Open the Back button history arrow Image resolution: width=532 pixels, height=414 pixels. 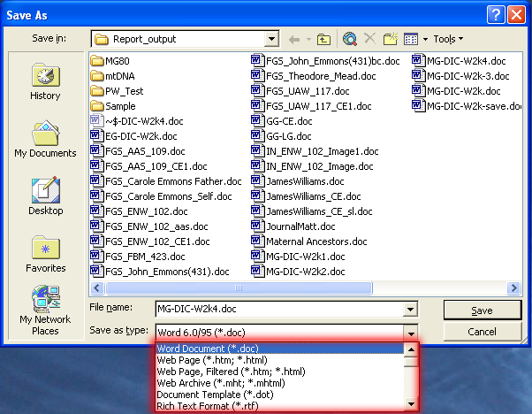point(308,40)
